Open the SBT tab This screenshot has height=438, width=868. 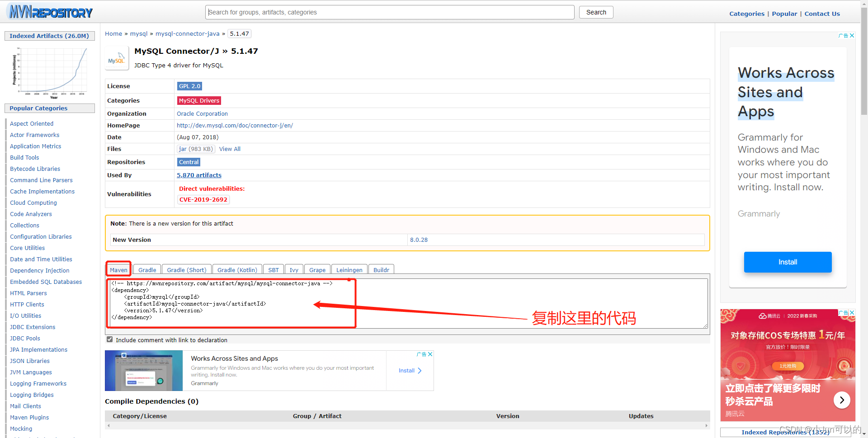coord(274,270)
